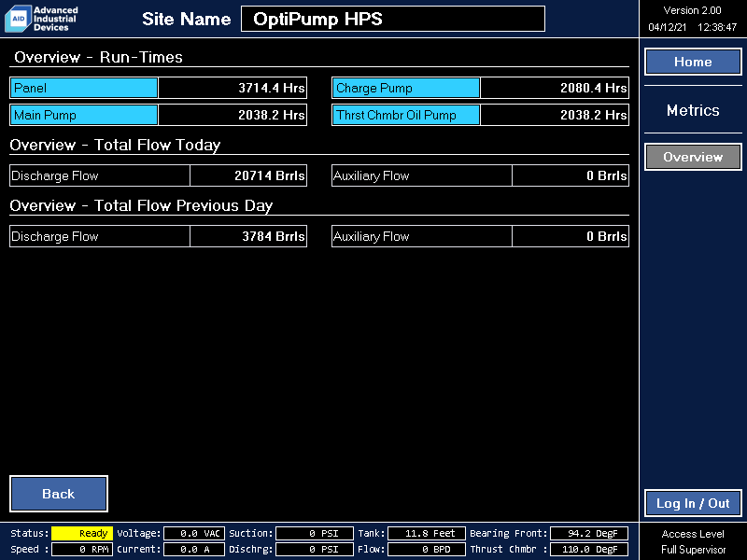Click the Main Pump value 2038.2 Hrs
This screenshot has width=747, height=560.
233,115
